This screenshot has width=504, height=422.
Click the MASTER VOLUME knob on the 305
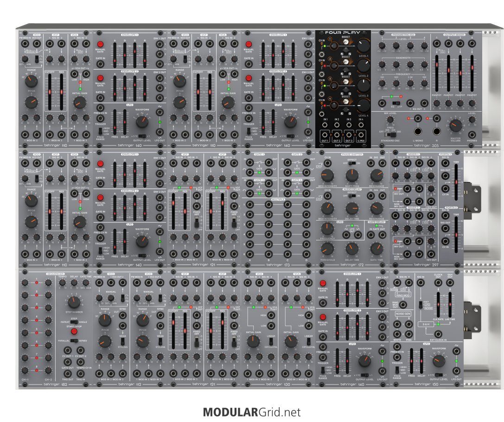455,126
